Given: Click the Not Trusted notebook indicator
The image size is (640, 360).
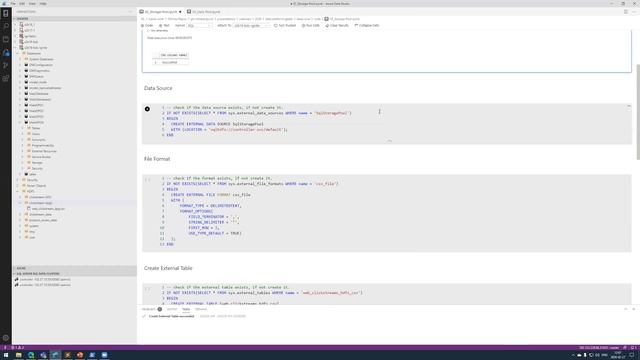Looking at the screenshot, I should (x=285, y=25).
